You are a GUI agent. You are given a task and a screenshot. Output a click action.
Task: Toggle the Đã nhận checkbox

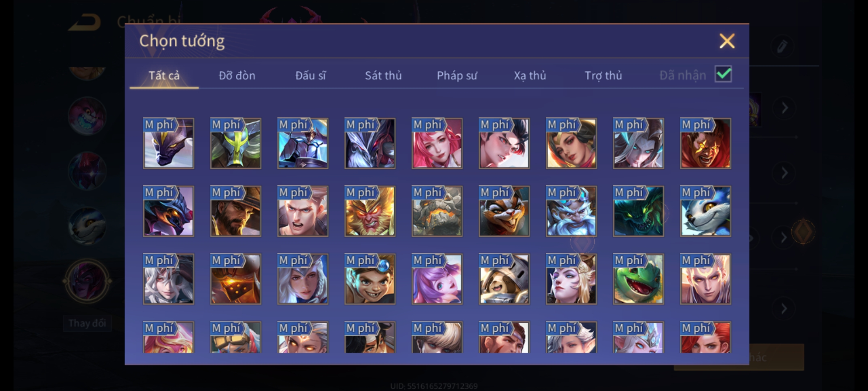coord(723,74)
